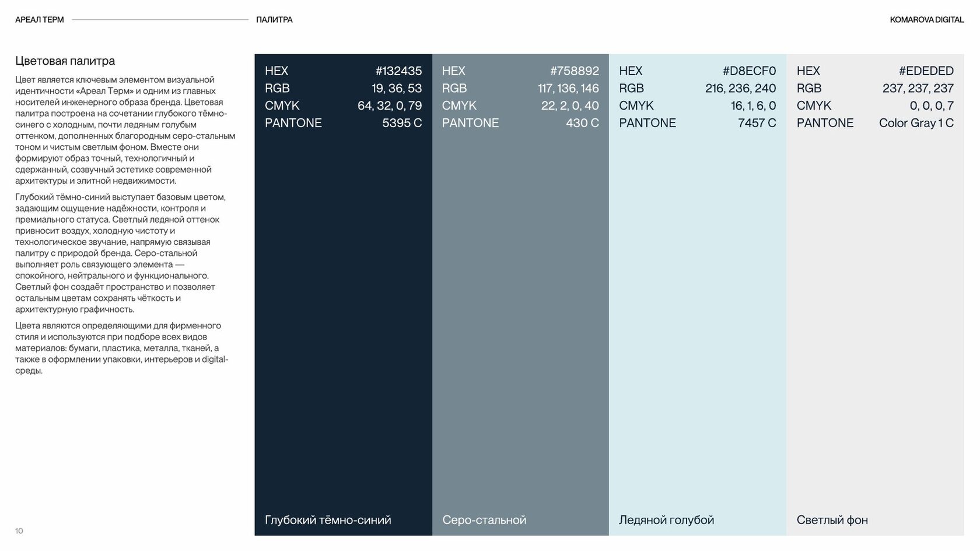Click the Серо-стальной color name label

click(484, 520)
